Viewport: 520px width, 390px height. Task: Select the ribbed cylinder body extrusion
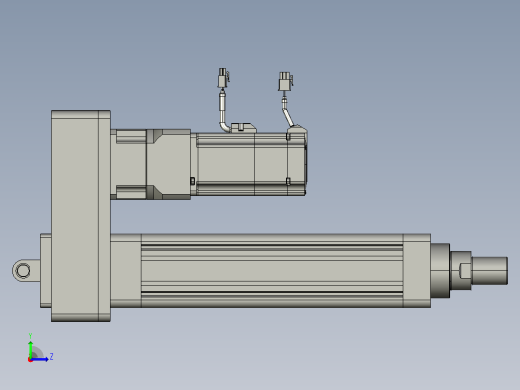(x=272, y=271)
